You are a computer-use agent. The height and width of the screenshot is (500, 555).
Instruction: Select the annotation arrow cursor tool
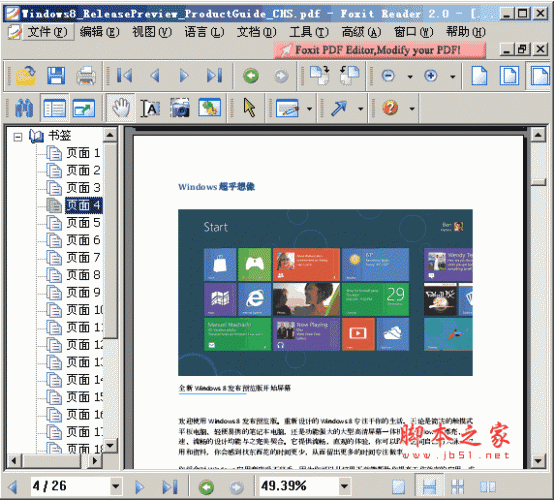tap(249, 108)
